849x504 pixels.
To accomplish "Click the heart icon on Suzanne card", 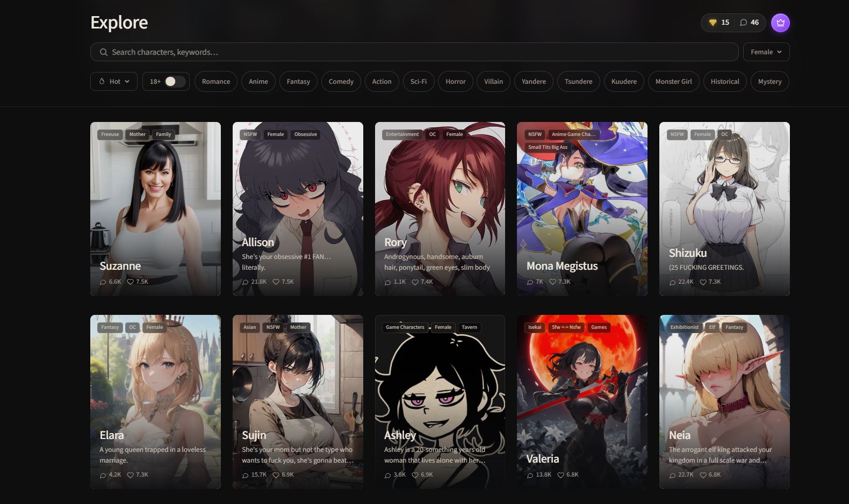I will coord(130,282).
